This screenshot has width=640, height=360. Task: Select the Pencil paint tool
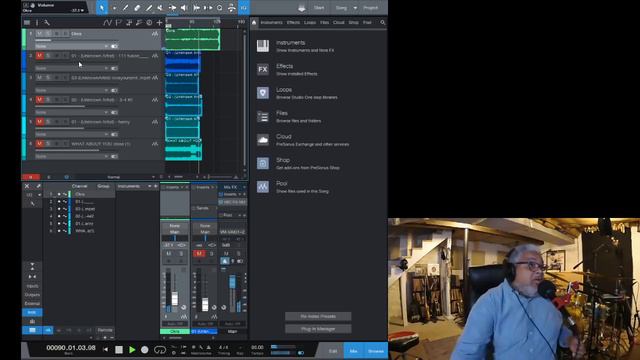coord(149,8)
